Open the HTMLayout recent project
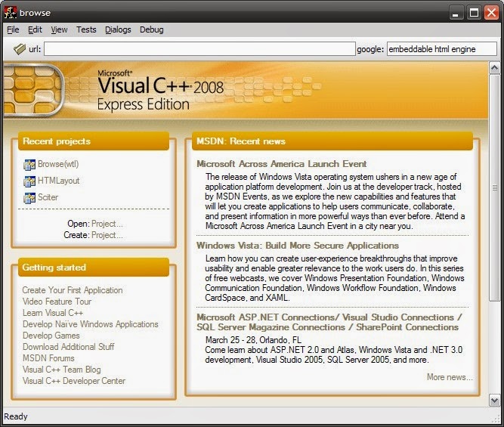 pyautogui.click(x=58, y=181)
